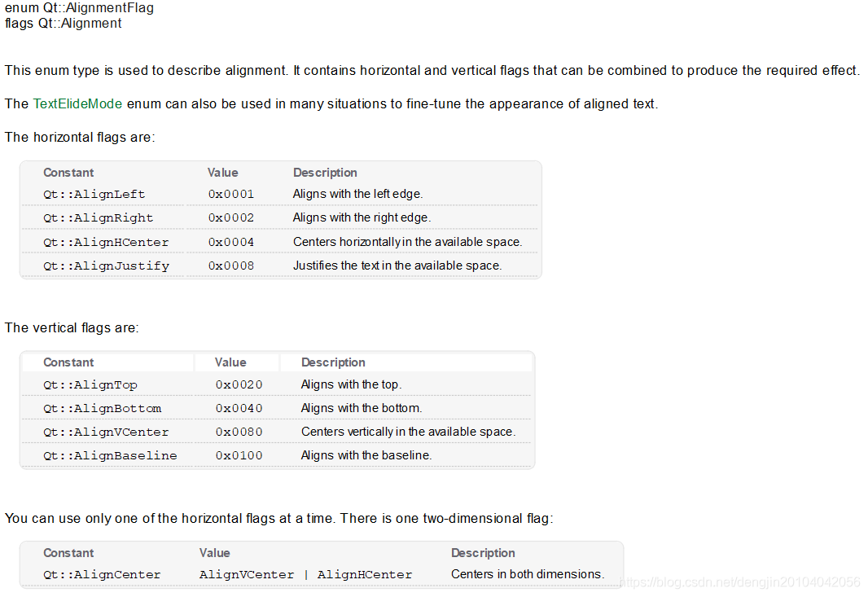Click the Qt::AlignTop constant
This screenshot has height=597, width=868.
point(90,385)
